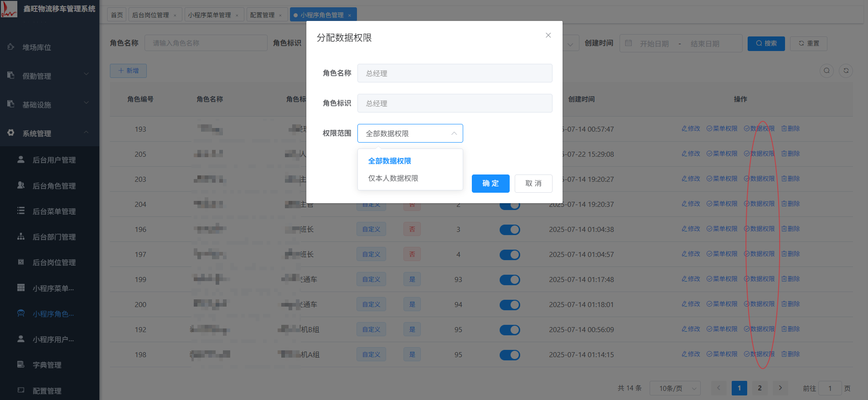Click the 角色名称 search input
The image size is (868, 400).
[206, 43]
